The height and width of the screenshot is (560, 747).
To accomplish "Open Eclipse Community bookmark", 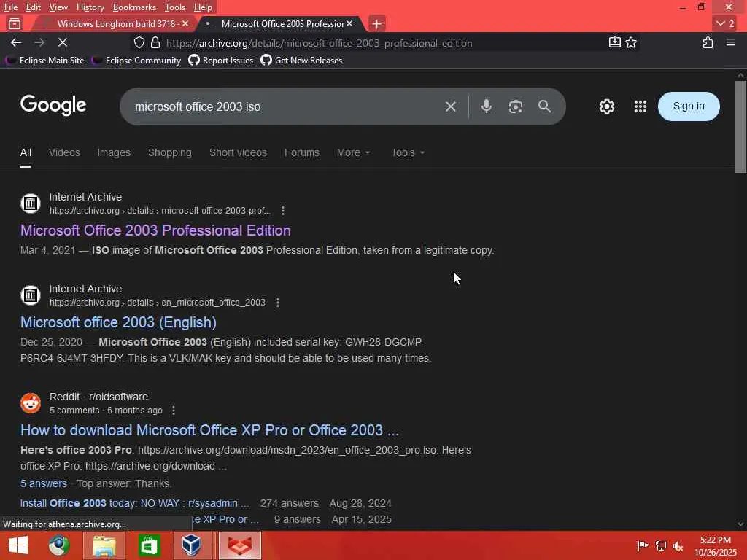I will point(136,61).
